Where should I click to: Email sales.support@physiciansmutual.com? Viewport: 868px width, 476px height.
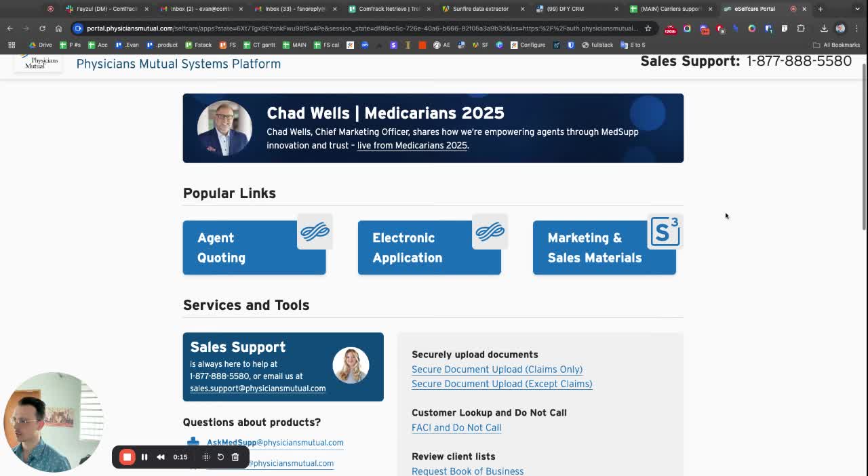point(258,389)
